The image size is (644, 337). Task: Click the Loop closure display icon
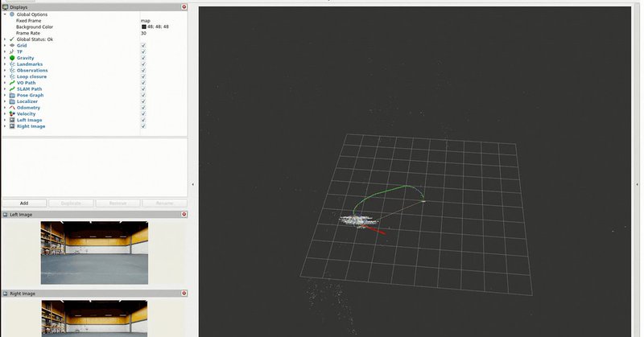12,76
